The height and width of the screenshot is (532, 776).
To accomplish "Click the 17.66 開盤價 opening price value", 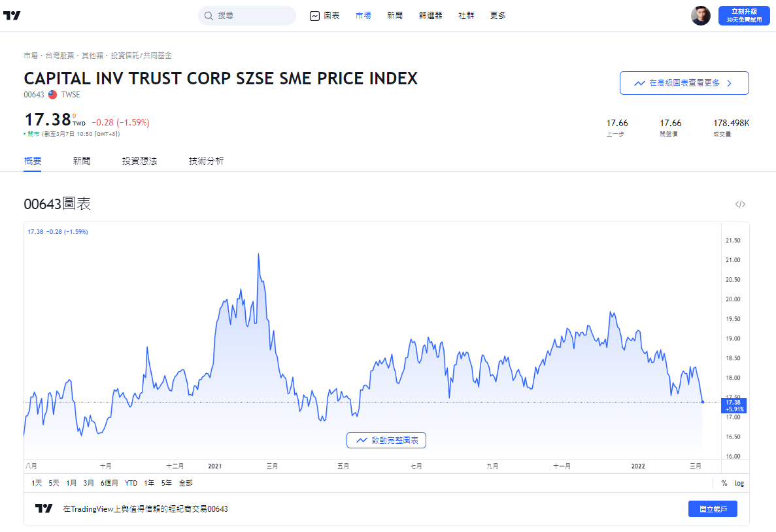I will pyautogui.click(x=670, y=123).
